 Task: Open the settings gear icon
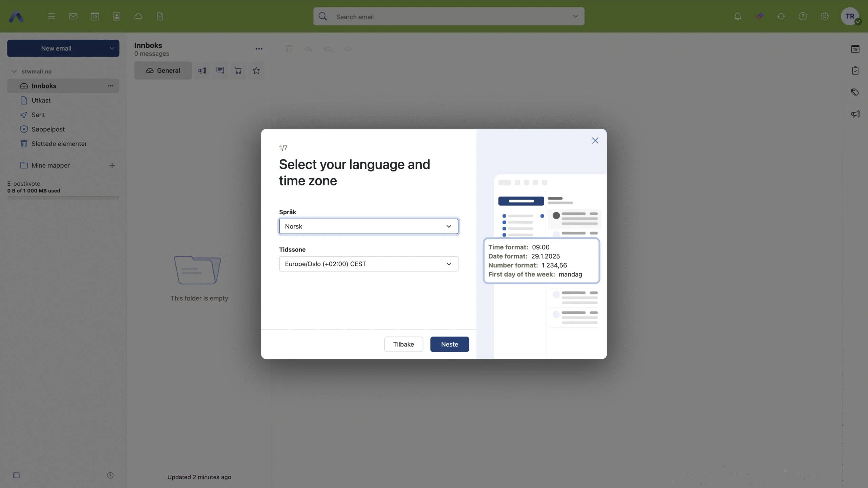(825, 16)
